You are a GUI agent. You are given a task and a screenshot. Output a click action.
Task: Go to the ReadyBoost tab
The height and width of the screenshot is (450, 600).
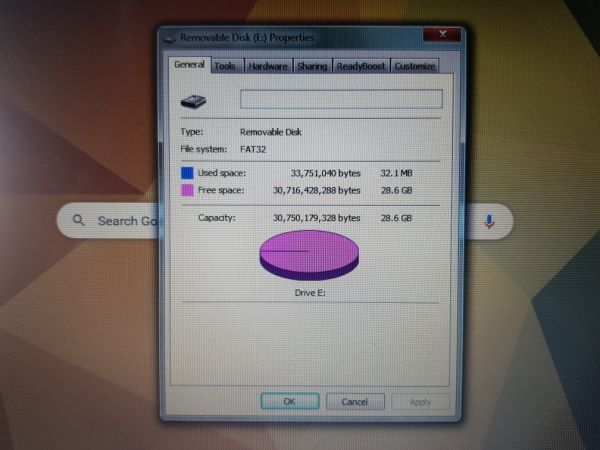coord(361,66)
